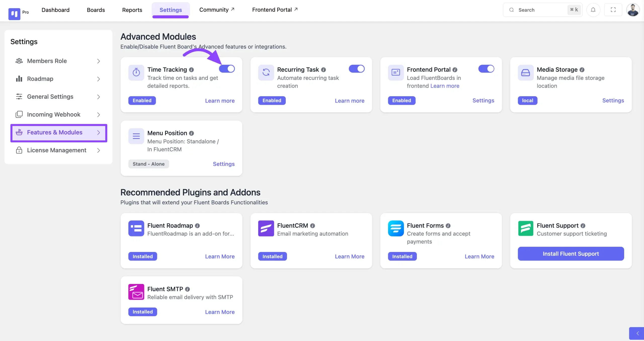Click info icon next to Fluent Support
Screen dimensions: 644x341
tap(583, 226)
